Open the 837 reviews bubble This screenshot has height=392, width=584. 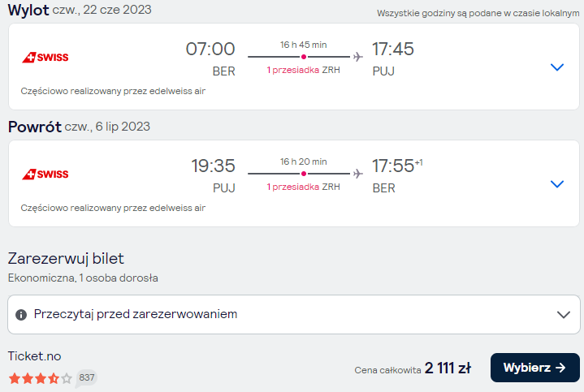click(x=86, y=378)
